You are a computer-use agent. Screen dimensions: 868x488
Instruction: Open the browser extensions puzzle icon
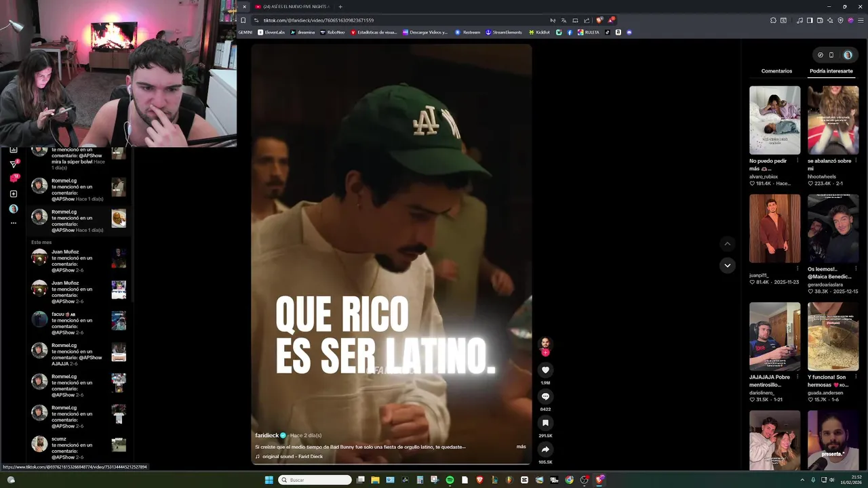773,20
